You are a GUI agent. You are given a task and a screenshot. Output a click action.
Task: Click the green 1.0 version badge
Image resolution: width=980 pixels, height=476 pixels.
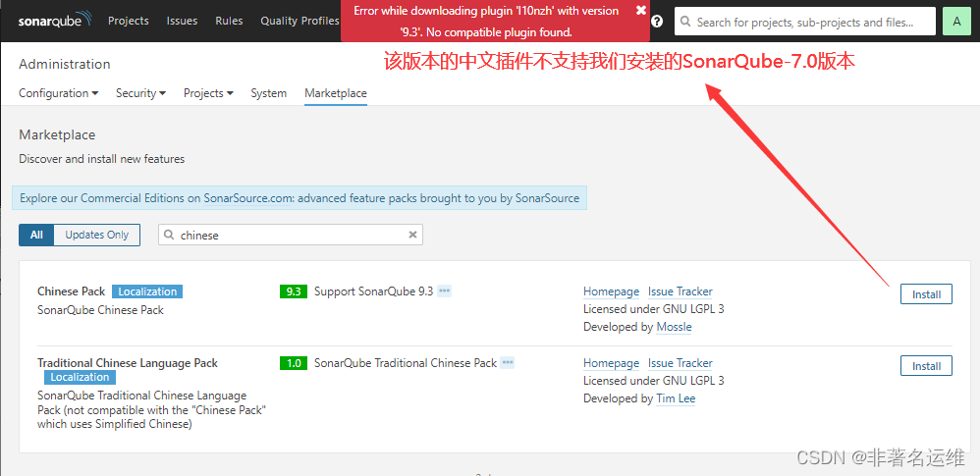(294, 363)
